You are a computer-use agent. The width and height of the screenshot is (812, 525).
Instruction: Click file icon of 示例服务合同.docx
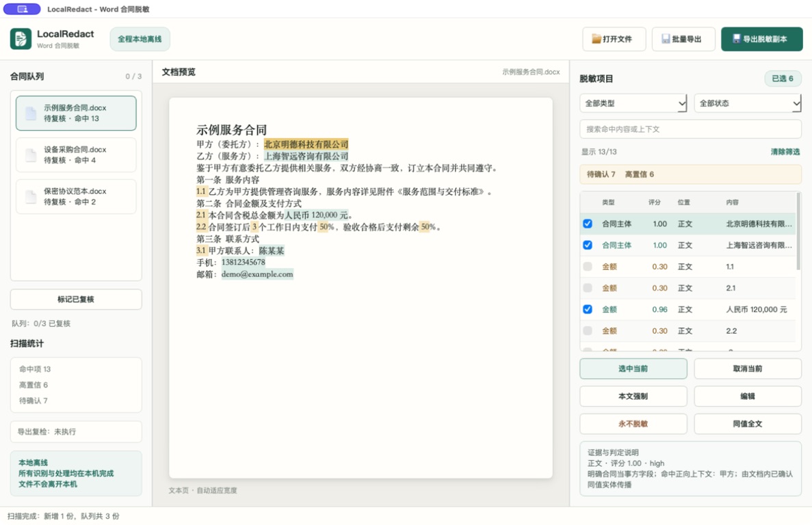[31, 113]
